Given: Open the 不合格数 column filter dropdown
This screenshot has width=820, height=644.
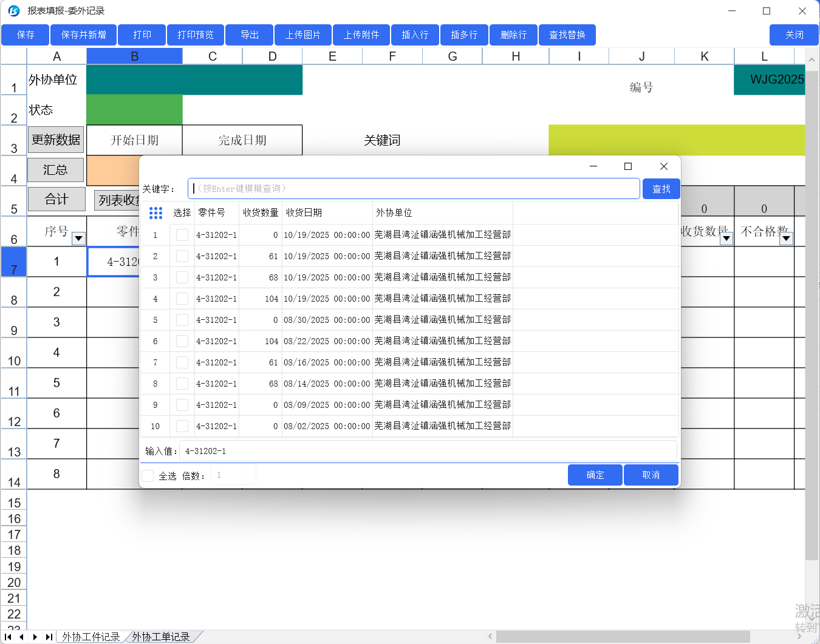Looking at the screenshot, I should coord(786,239).
